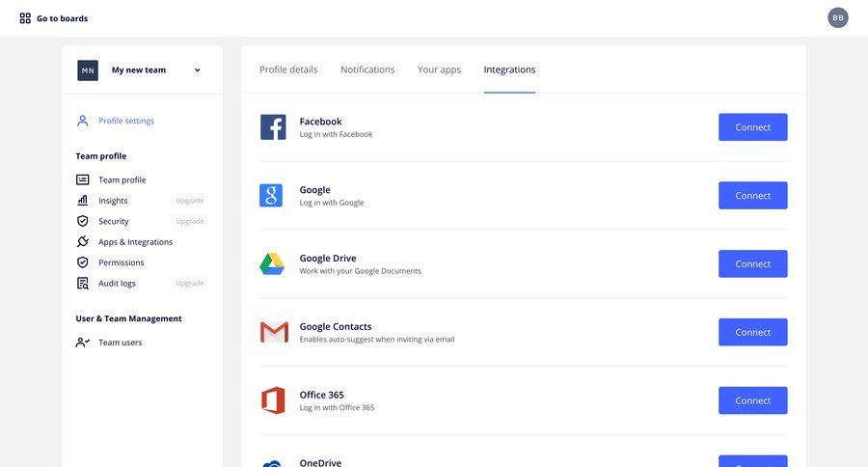The image size is (868, 467).
Task: Click 'Log in with Facebook' description
Action: pyautogui.click(x=336, y=134)
